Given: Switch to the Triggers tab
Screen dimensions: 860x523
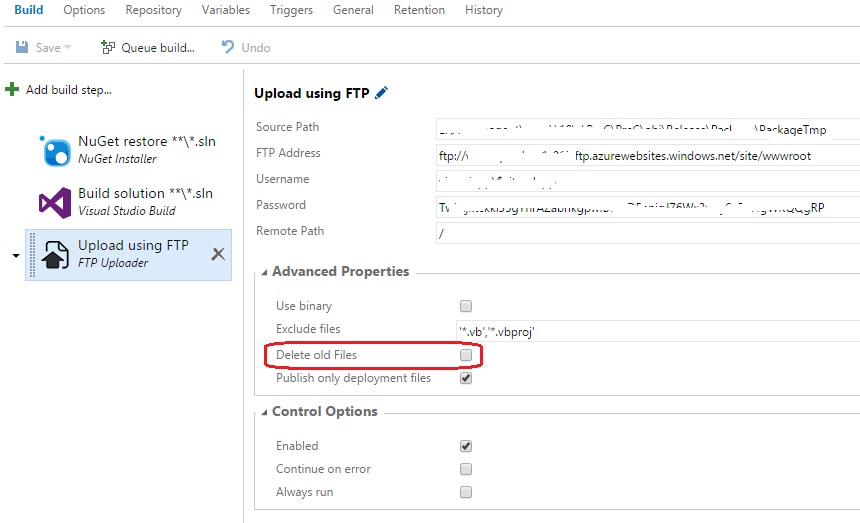Looking at the screenshot, I should [291, 10].
